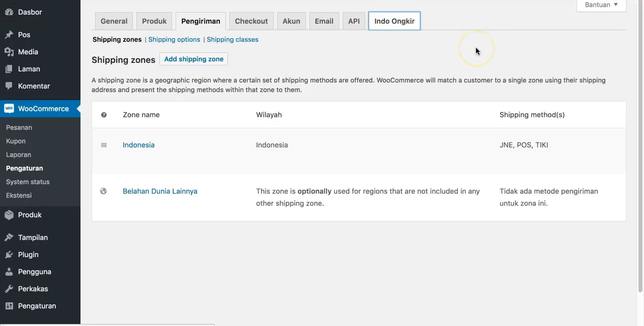Click the help icon in the zone table header
Screen dimensions: 644x326
point(104,115)
